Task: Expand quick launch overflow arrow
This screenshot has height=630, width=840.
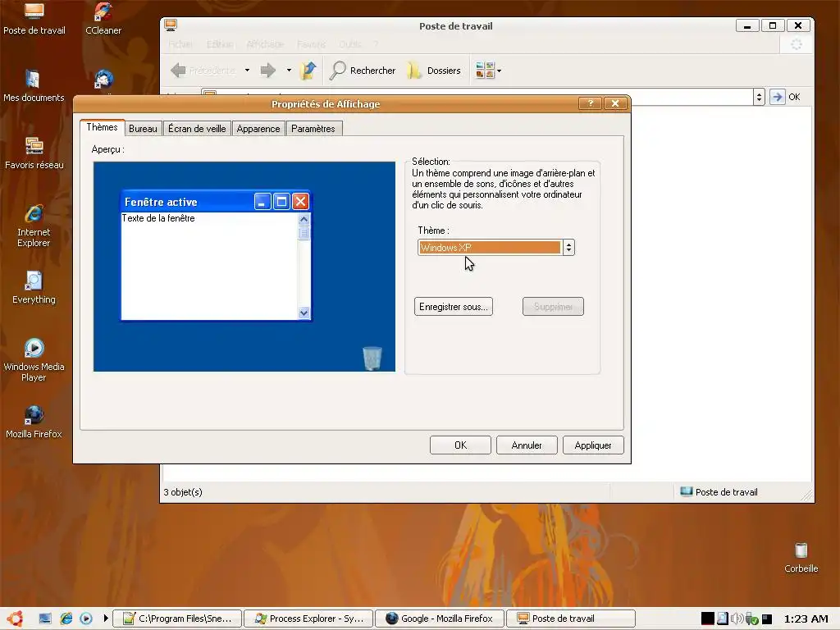Action: coord(106,619)
